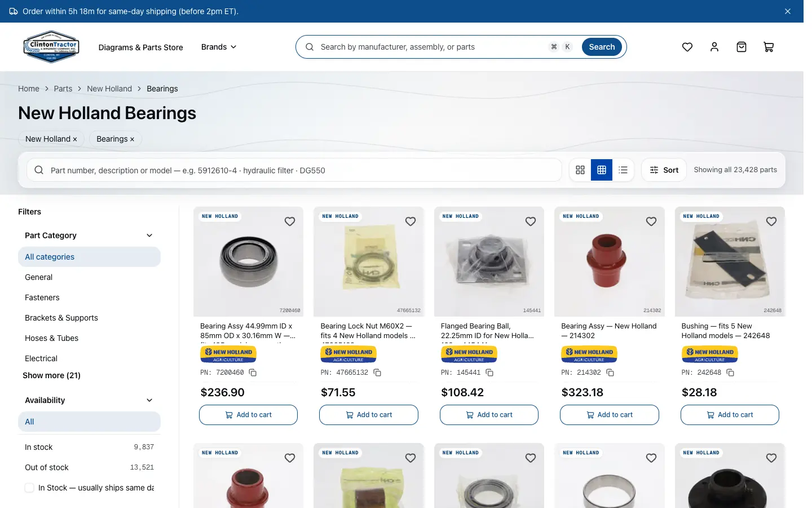Open the shopping bag icon in header
Screen dimensions: 812x508
[741, 47]
